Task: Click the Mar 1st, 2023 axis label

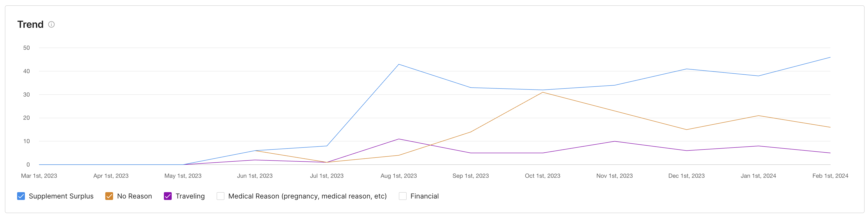Action: [x=39, y=176]
